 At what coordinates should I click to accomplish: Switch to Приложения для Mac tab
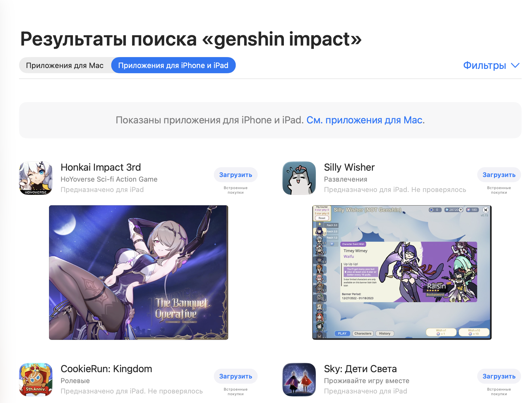[x=65, y=65]
